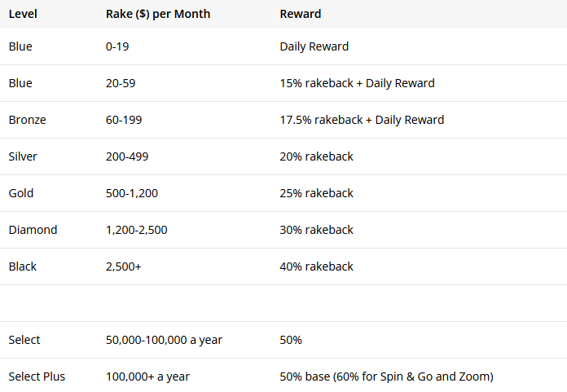
Task: Click the 1,200-2,500 rake range
Action: (x=136, y=230)
